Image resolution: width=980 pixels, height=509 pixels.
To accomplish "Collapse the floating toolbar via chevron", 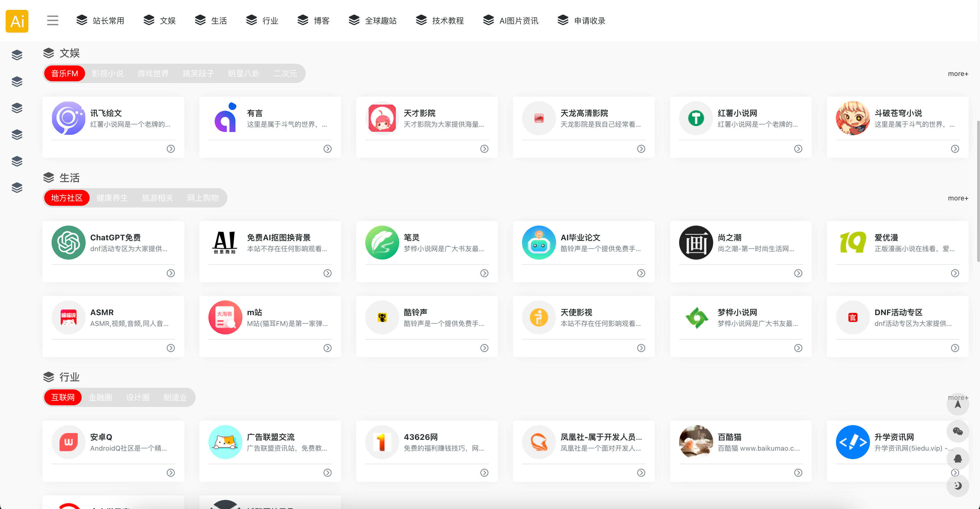I will point(955,472).
